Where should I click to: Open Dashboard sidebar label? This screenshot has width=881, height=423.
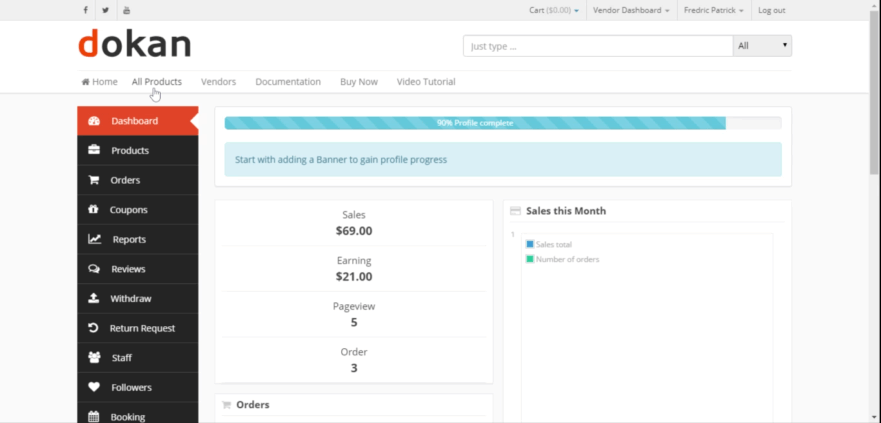click(135, 121)
